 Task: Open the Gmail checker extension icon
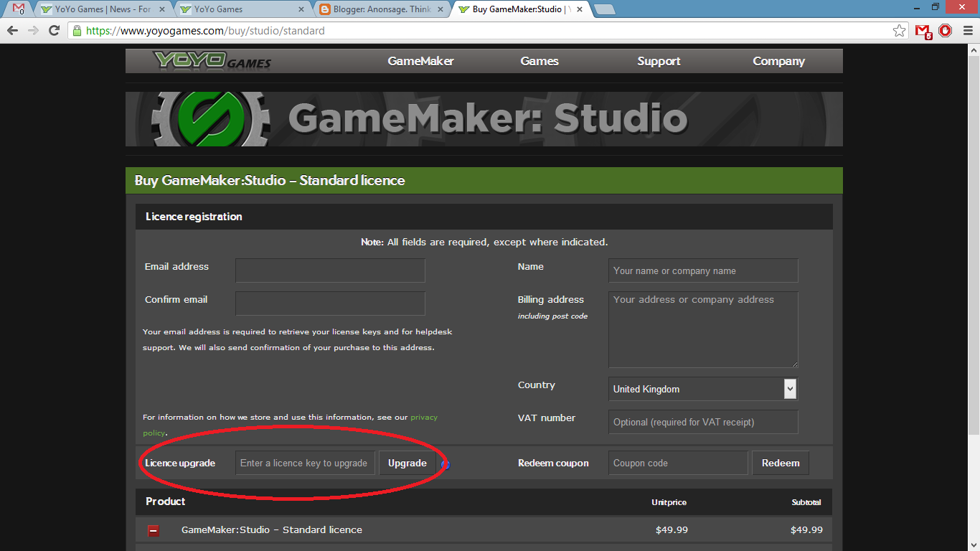click(x=923, y=31)
